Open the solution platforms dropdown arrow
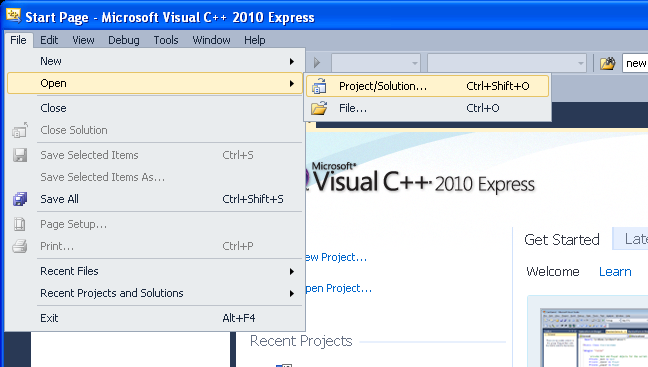The height and width of the screenshot is (367, 648). pyautogui.click(x=581, y=63)
